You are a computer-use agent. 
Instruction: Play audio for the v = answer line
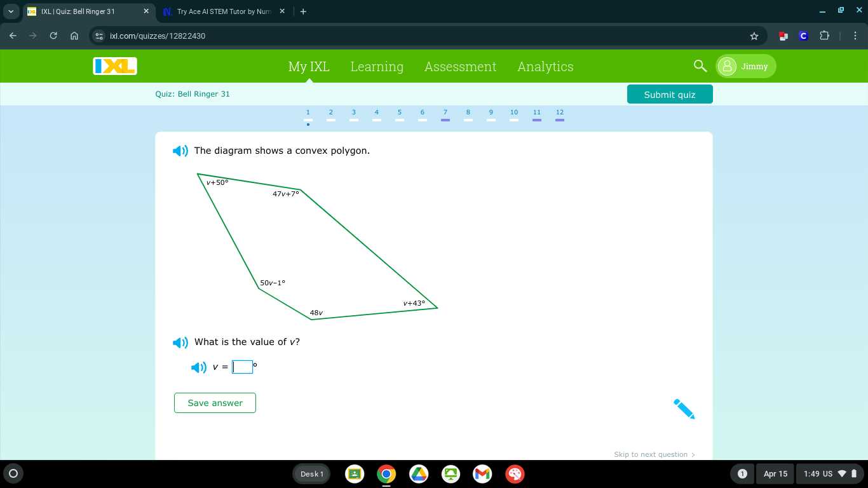click(199, 367)
